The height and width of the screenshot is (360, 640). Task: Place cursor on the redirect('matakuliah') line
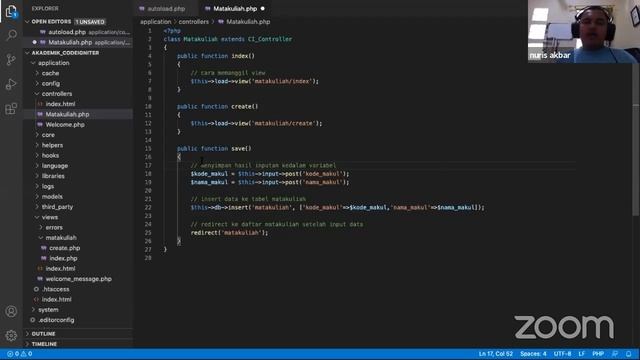(229, 233)
